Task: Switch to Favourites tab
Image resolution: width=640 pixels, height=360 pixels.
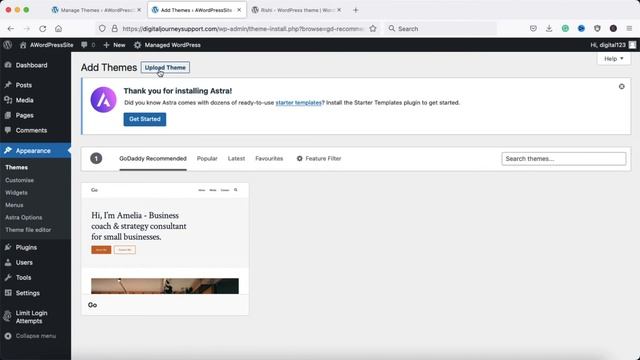Action: (269, 158)
